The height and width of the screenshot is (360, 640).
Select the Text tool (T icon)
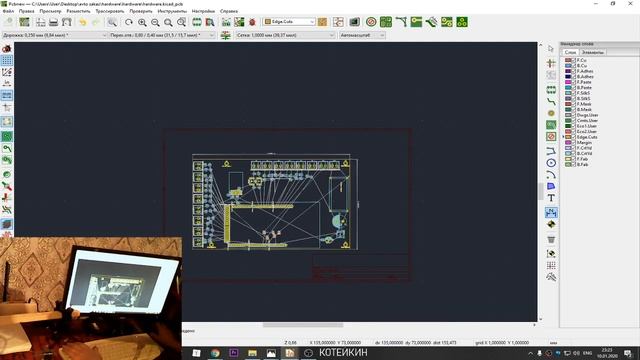(551, 198)
